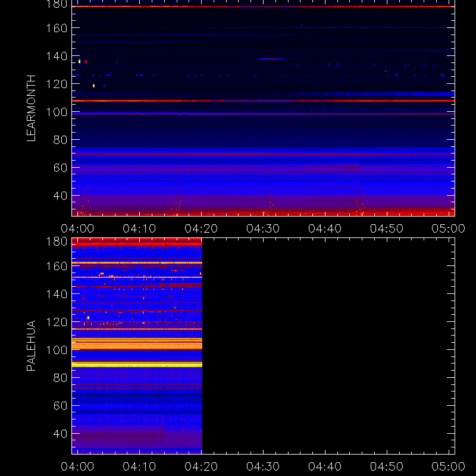
Task: Click the 04:00 time label under Palehua plot
Action: tap(77, 466)
